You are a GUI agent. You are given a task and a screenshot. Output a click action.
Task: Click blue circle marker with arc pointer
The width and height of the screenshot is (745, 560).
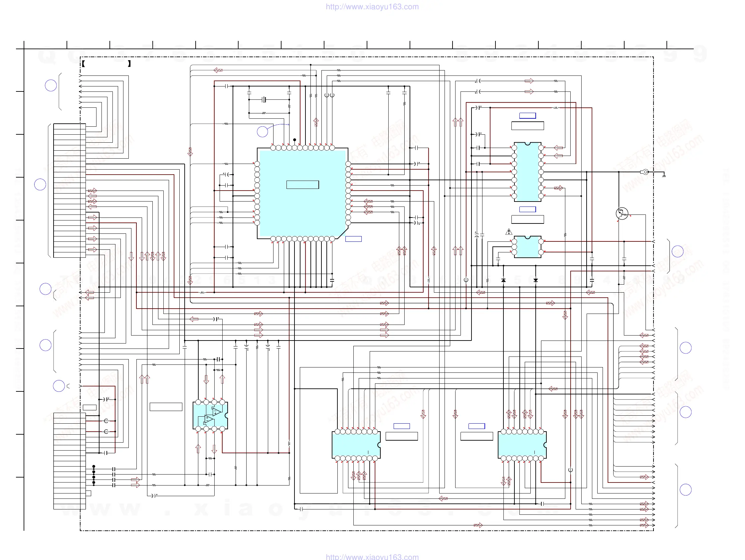pos(263,132)
